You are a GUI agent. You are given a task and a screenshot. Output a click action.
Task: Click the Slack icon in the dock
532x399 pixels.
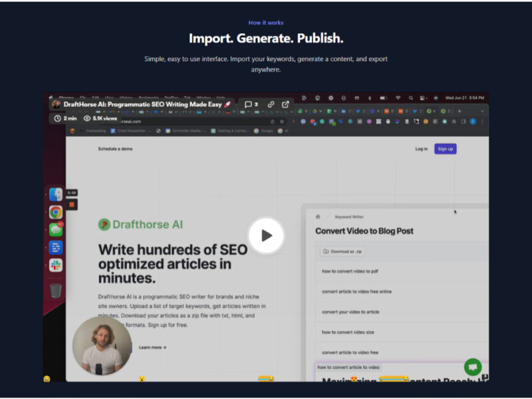56,265
